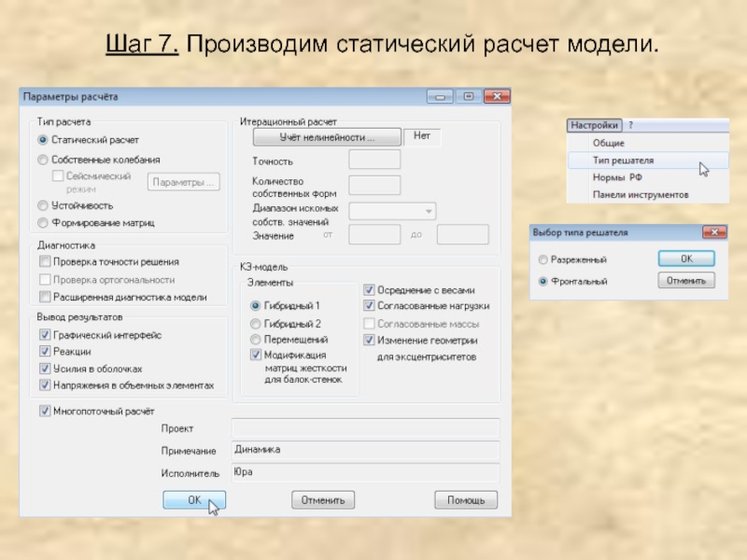Select the Гибридный 2 element type
747x560 pixels.
coord(255,324)
